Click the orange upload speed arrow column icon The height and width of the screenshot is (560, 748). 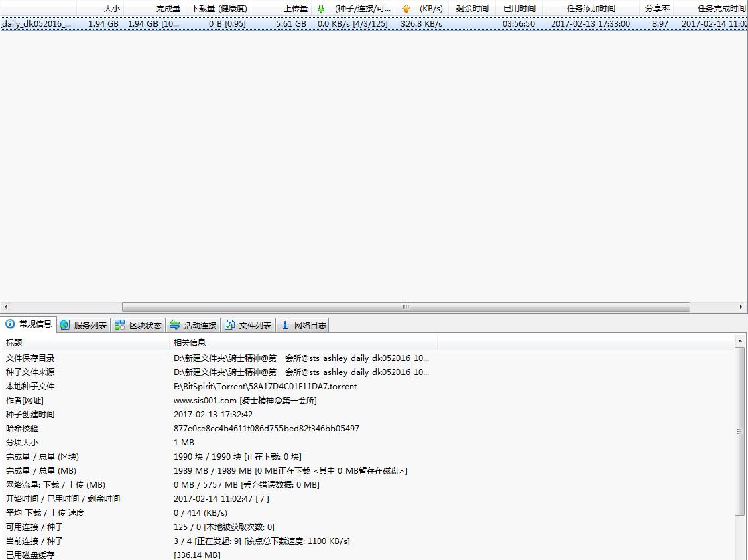tap(406, 9)
